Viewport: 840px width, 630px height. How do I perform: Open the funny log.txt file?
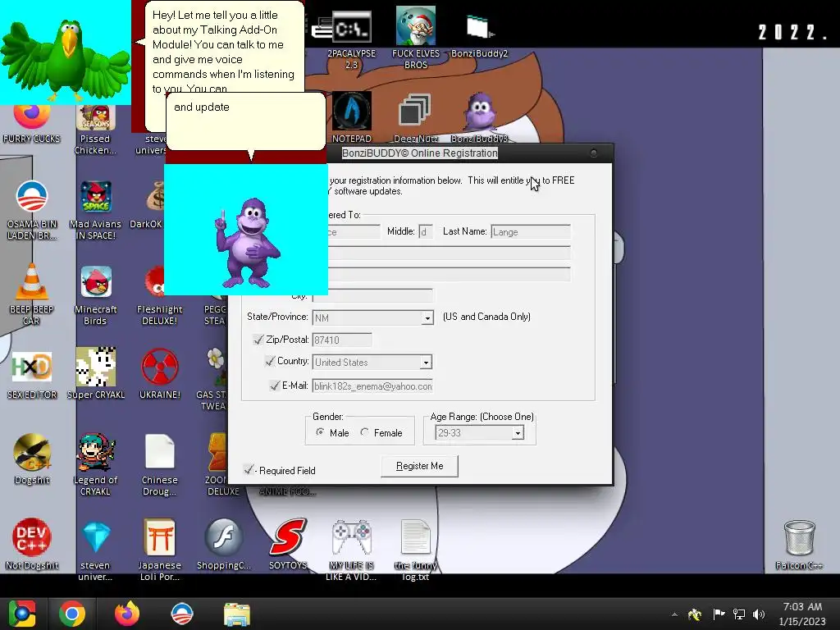[415, 537]
